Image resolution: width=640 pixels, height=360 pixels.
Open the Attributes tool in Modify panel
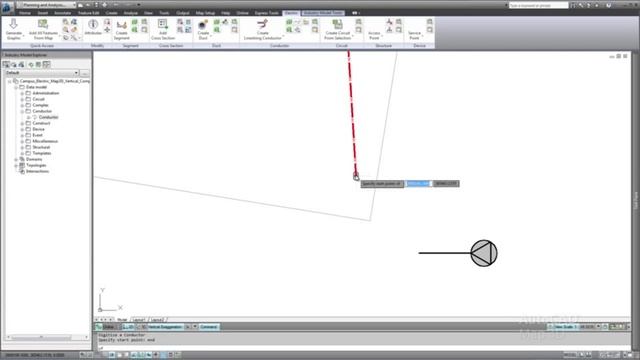coord(93,27)
